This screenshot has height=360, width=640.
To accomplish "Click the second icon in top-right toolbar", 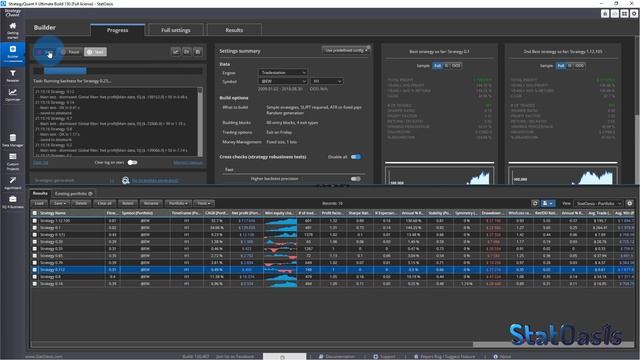I will click(615, 13).
